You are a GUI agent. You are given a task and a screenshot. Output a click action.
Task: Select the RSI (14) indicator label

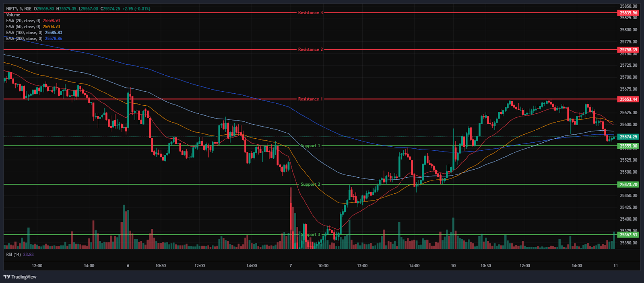tap(13, 254)
